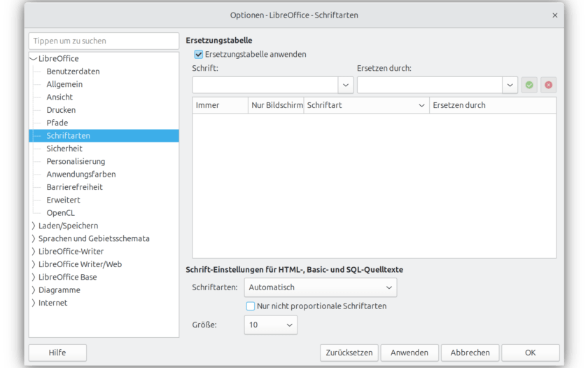Viewport: 588px width, 368px height.
Task: Uncheck Ersetzungstabelle anwenden checkbox
Action: pos(198,55)
